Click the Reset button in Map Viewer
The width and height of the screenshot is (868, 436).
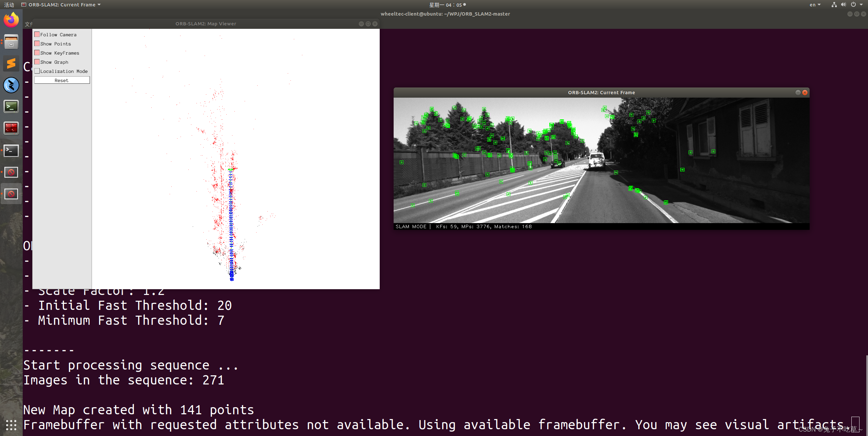(61, 80)
